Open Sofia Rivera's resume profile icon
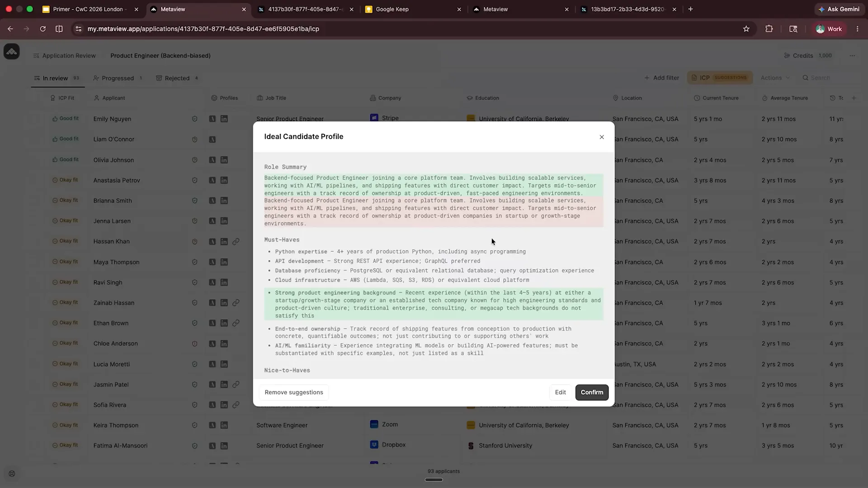 (x=212, y=405)
